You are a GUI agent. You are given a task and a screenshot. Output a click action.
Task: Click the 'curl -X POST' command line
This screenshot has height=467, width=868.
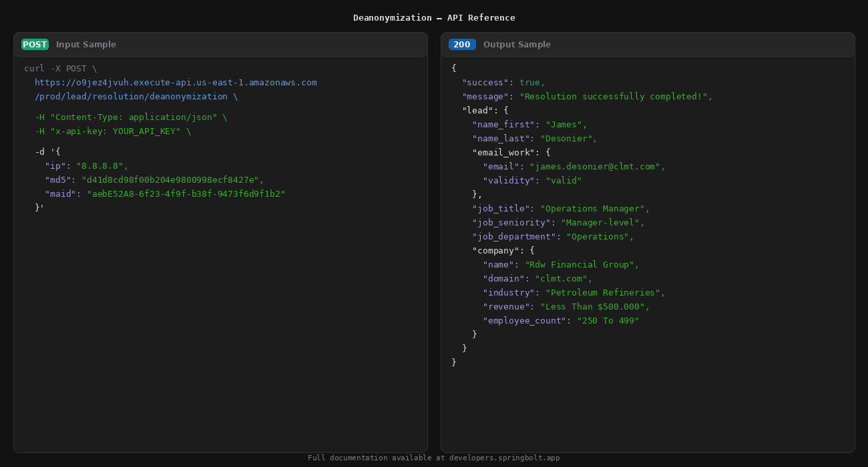(60, 69)
